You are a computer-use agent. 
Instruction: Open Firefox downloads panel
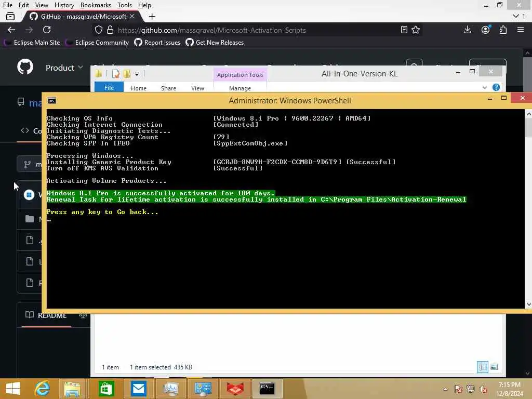point(467,30)
